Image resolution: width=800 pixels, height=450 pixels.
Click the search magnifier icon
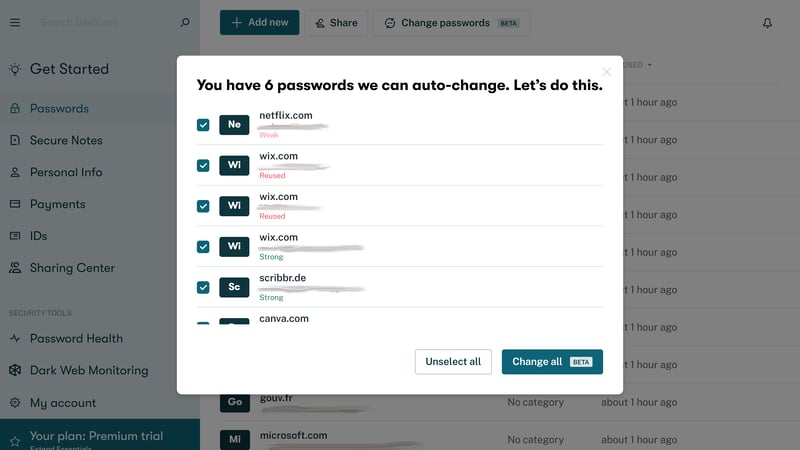coord(185,22)
